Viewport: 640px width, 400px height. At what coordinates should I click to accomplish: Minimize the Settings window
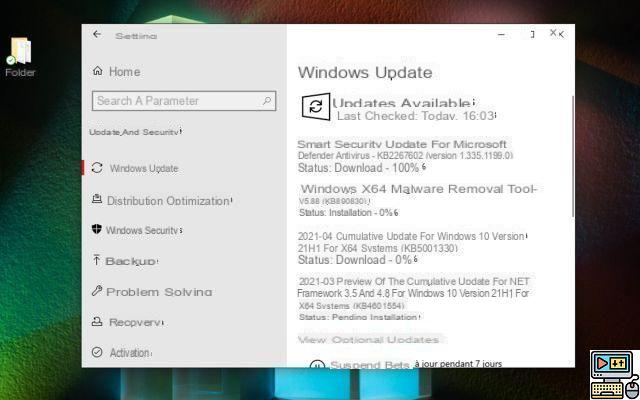[x=502, y=35]
